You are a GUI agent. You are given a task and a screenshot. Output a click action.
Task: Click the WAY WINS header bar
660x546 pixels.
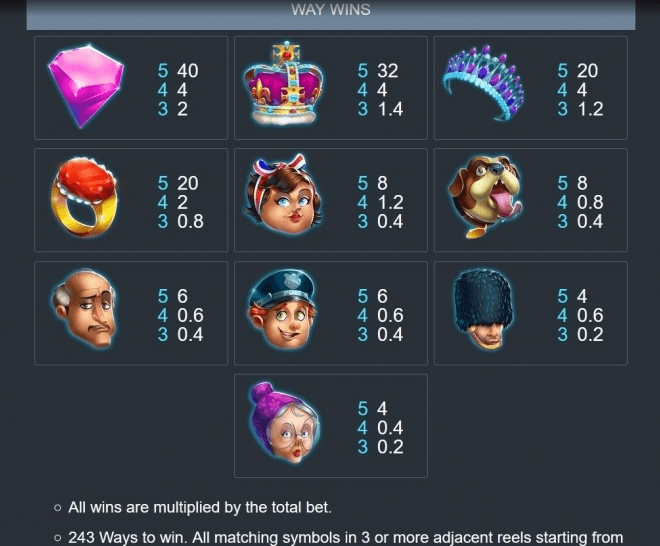tap(331, 15)
